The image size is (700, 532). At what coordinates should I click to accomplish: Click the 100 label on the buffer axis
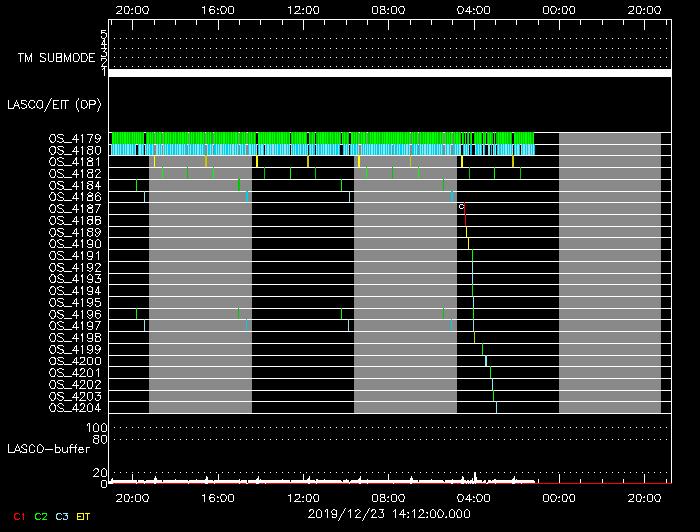coord(97,427)
